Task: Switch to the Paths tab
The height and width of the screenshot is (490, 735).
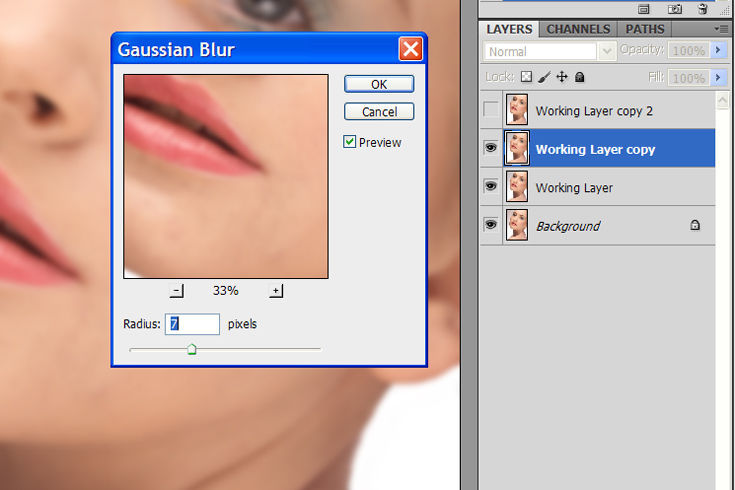Action: 645,29
